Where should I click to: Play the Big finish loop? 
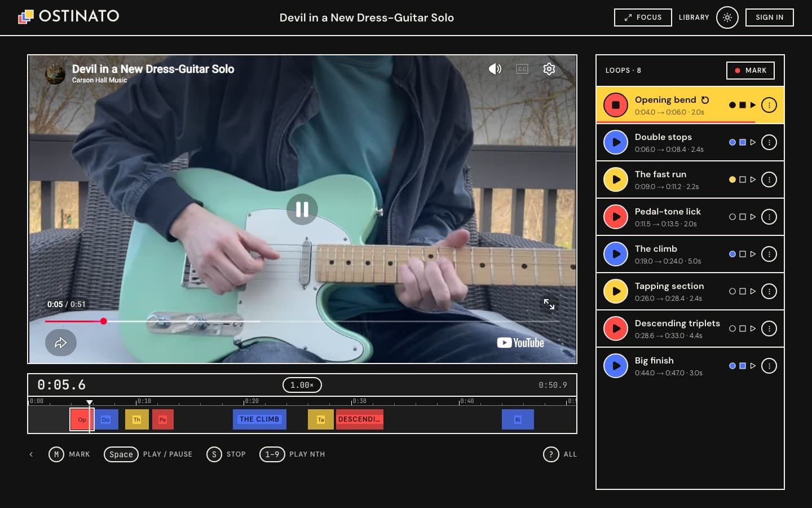click(x=616, y=366)
